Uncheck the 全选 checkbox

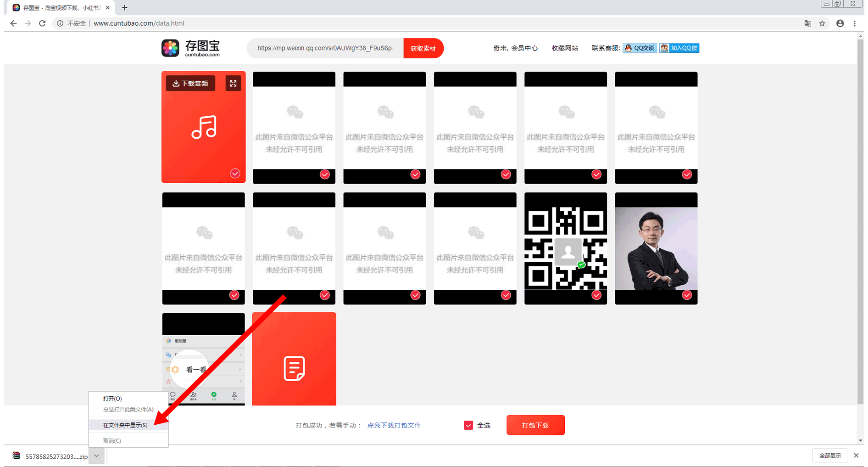click(x=468, y=425)
